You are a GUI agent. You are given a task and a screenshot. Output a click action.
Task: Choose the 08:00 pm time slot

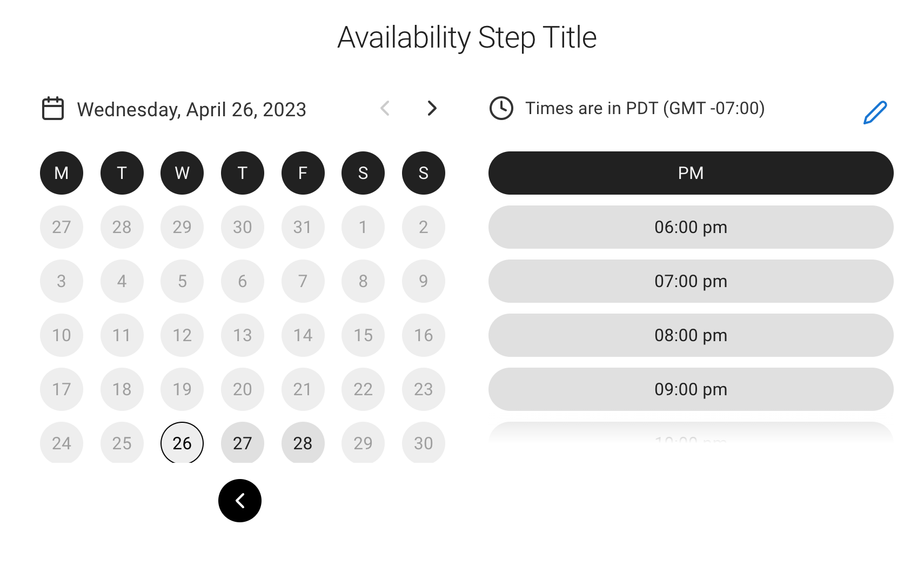pos(691,335)
